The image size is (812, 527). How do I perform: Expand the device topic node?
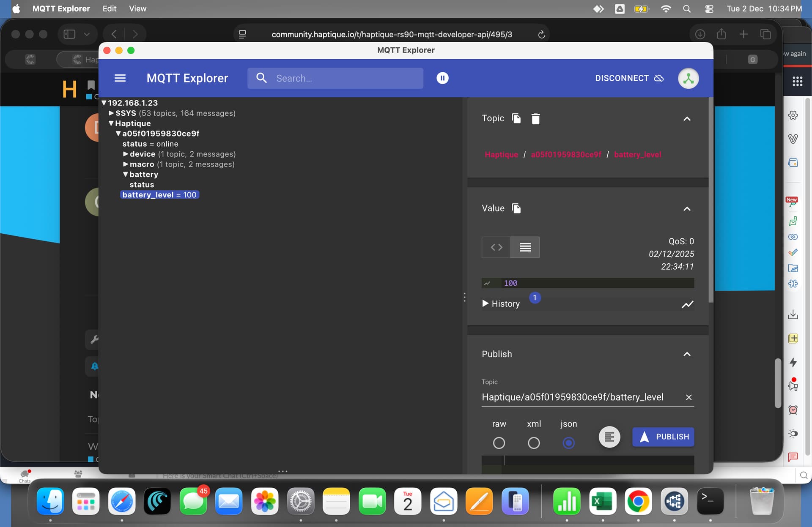coord(126,154)
